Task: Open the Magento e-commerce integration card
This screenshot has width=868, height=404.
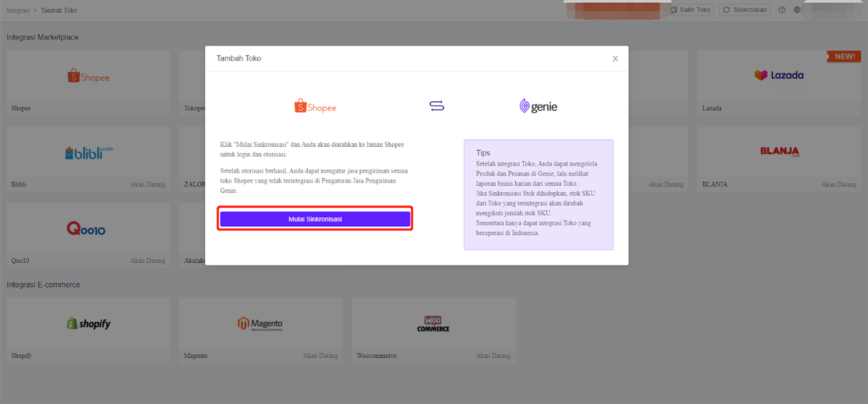Action: (x=260, y=330)
